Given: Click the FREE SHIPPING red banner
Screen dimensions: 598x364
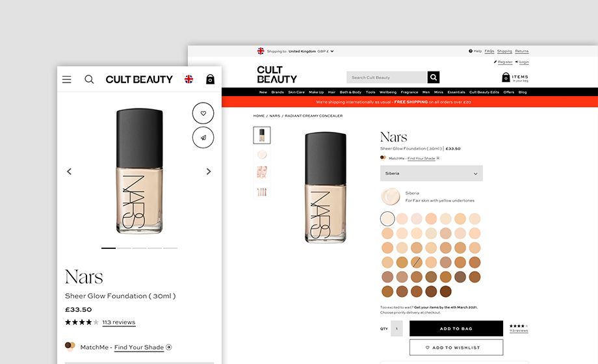Looking at the screenshot, I should tap(409, 102).
